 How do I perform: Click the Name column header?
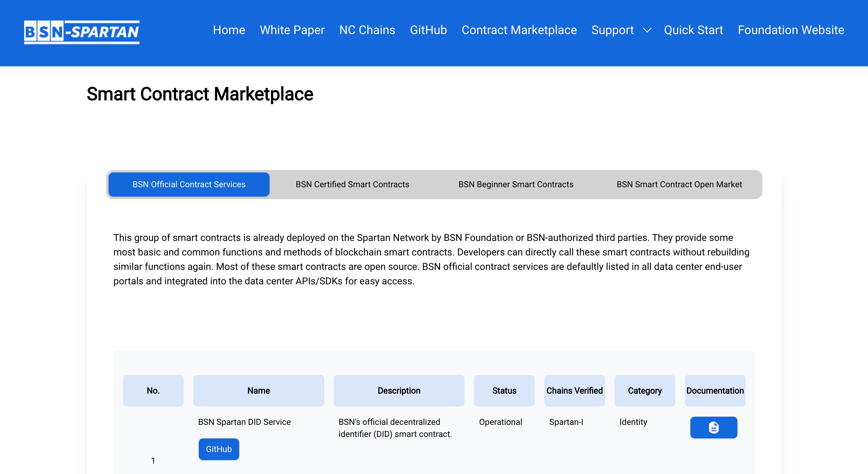(258, 390)
